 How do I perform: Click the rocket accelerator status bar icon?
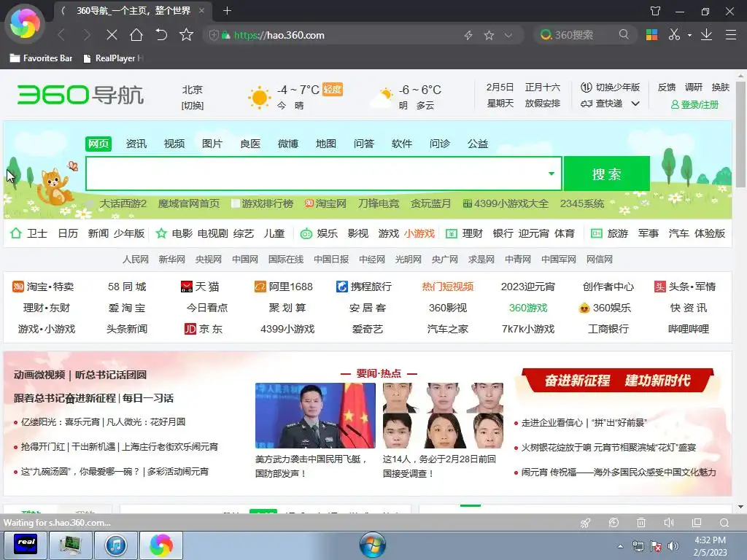click(586, 523)
